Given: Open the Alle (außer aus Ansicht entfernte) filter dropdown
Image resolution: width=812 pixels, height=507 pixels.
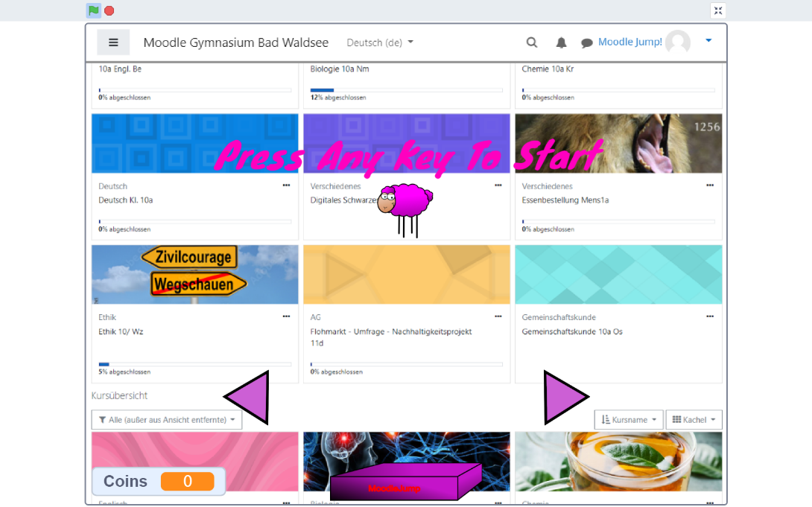Looking at the screenshot, I should pyautogui.click(x=167, y=420).
